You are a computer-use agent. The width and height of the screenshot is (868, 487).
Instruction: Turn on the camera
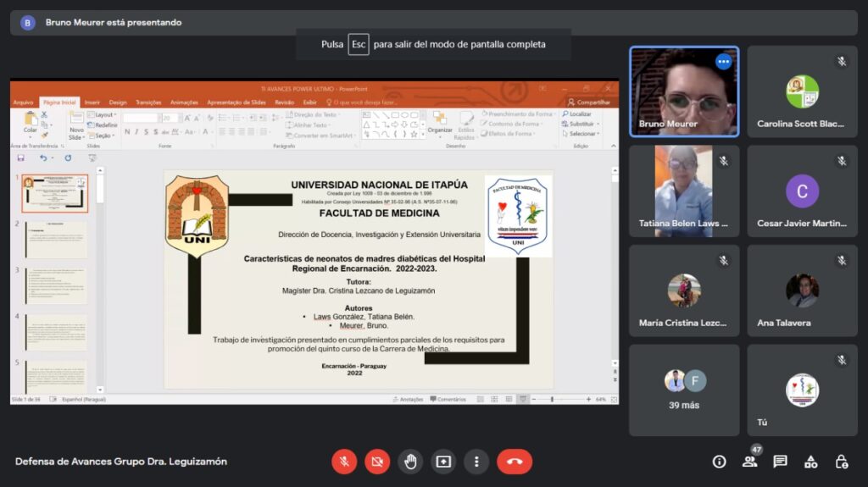(377, 462)
